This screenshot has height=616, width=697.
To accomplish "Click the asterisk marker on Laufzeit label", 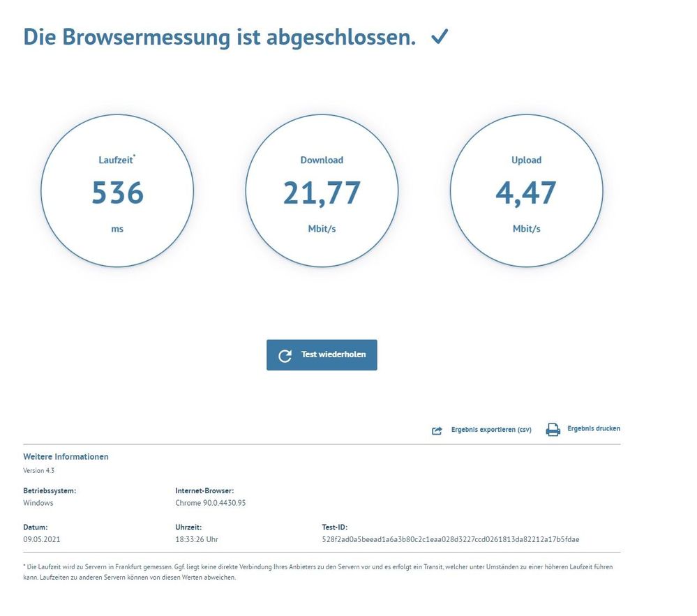I will (136, 155).
